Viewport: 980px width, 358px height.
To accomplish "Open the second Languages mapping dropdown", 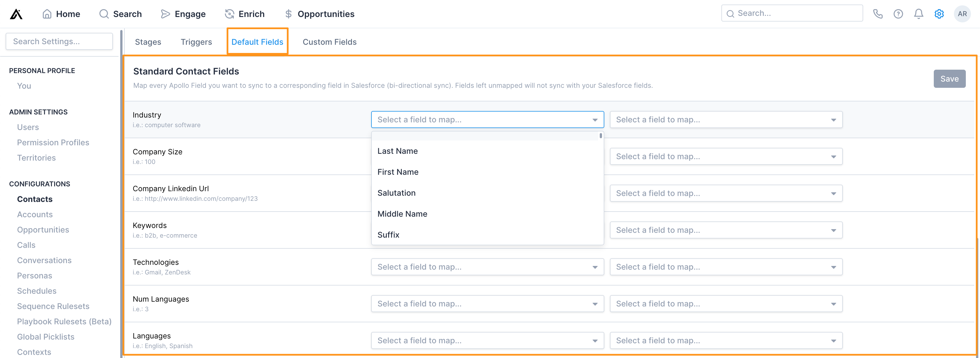I will [726, 341].
